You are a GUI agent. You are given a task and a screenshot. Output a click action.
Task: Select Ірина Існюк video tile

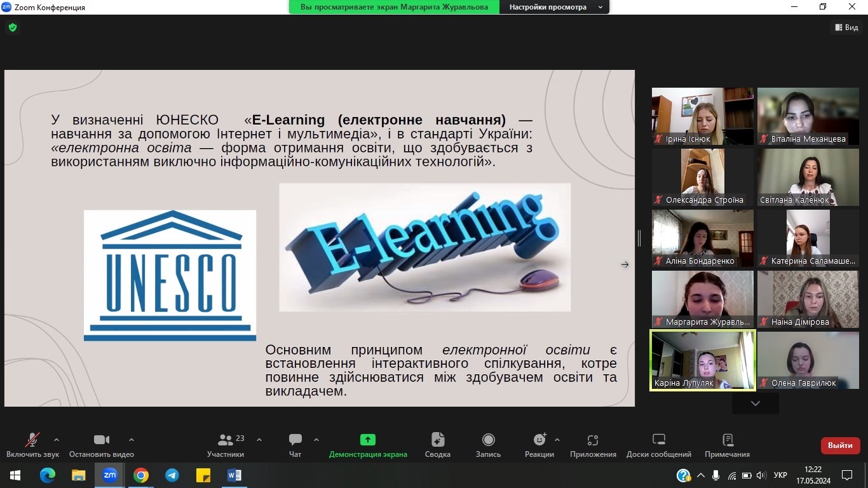(703, 116)
